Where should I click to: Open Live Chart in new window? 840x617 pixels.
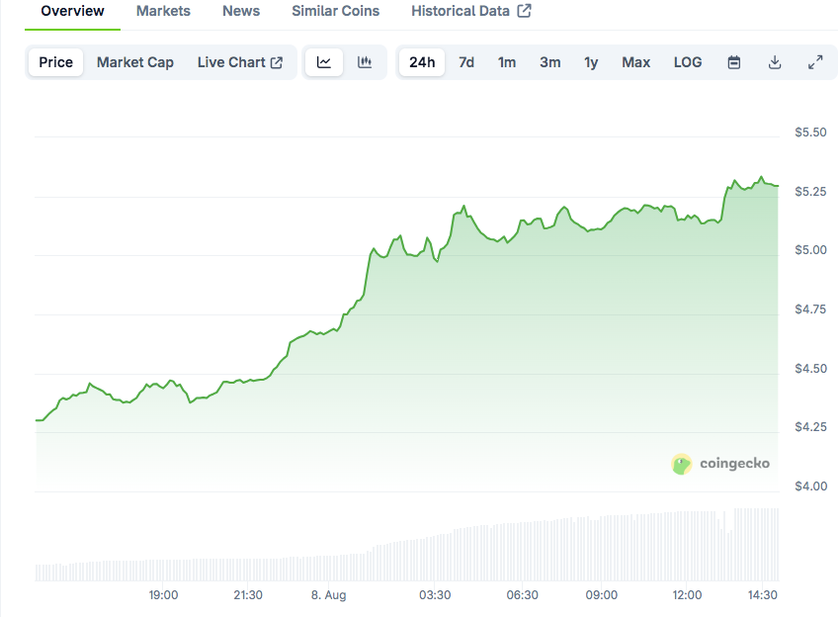tap(240, 62)
